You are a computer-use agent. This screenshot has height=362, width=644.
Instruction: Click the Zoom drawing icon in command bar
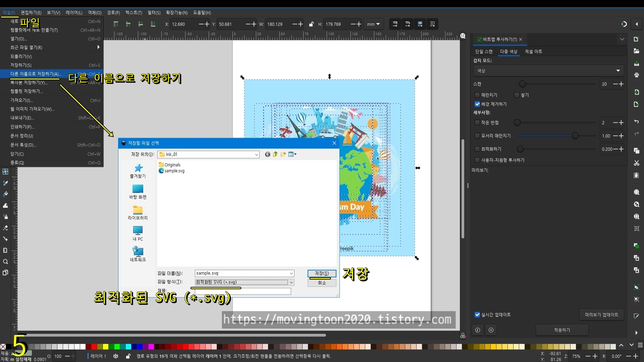(x=636, y=204)
